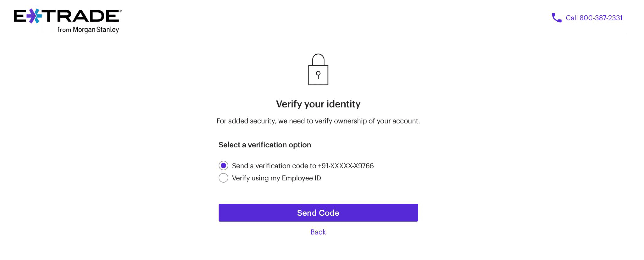This screenshot has height=260, width=644.
Task: Click the "For added security" description text
Action: (318, 121)
